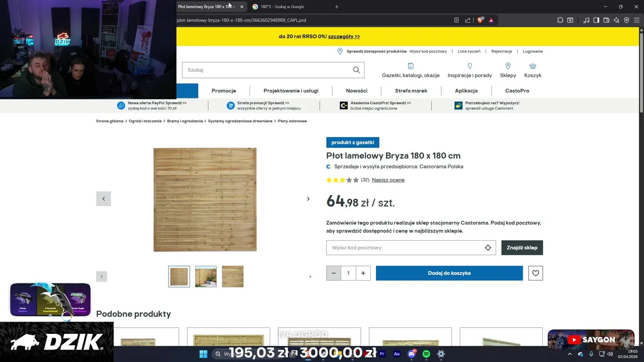Image resolution: width=644 pixels, height=362 pixels.
Task: Open the Aplikacja menu item
Action: point(466,91)
